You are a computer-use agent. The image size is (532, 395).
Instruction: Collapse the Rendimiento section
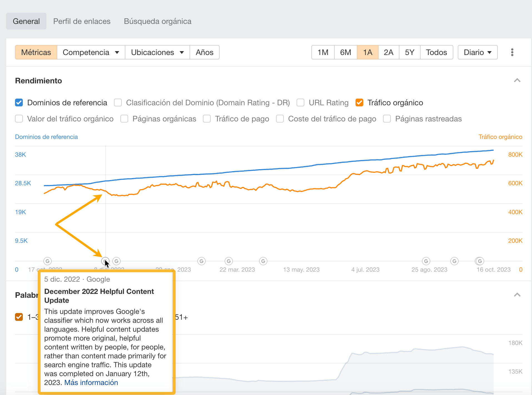[x=517, y=81]
